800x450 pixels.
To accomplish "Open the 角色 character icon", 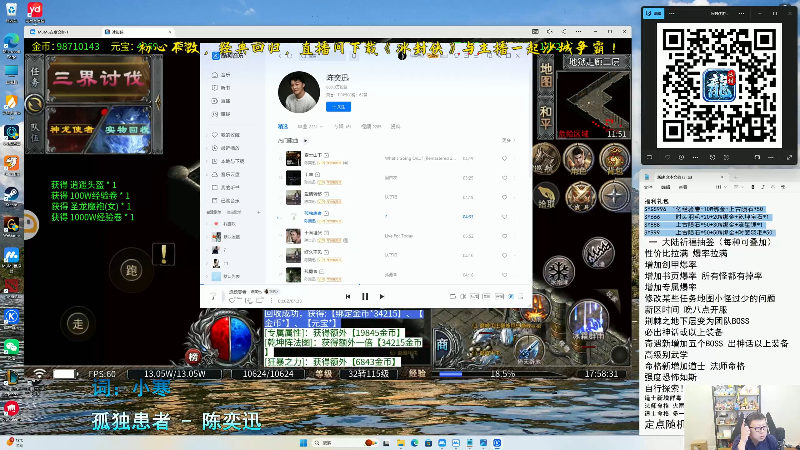I will [578, 159].
